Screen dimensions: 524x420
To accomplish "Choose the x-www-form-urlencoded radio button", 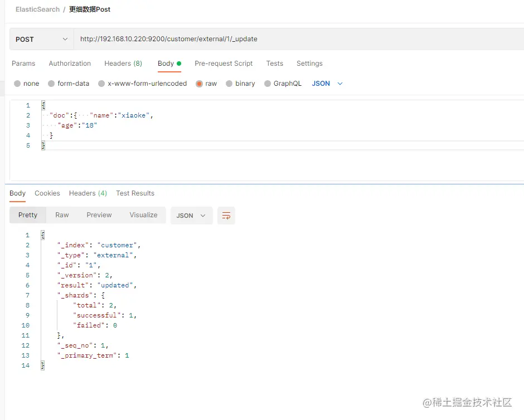I will click(101, 84).
